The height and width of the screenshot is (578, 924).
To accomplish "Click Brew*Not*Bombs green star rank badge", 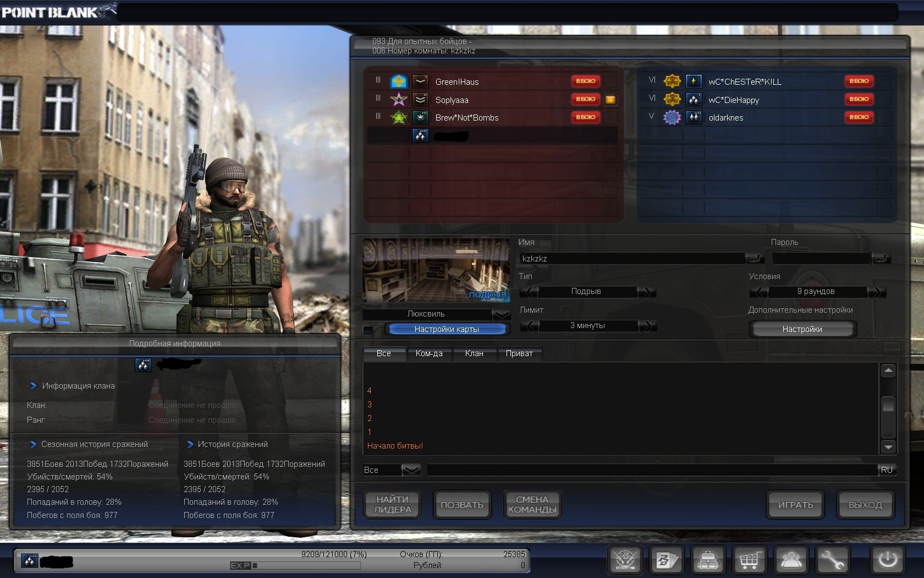I will (x=398, y=117).
